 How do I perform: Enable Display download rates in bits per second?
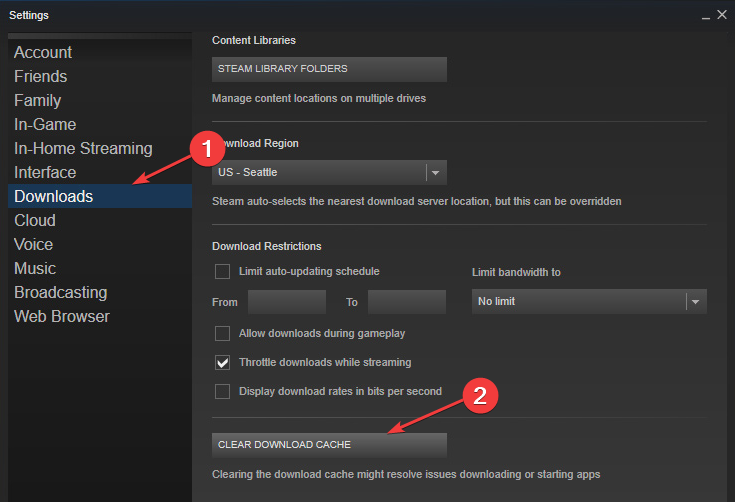pos(222,391)
